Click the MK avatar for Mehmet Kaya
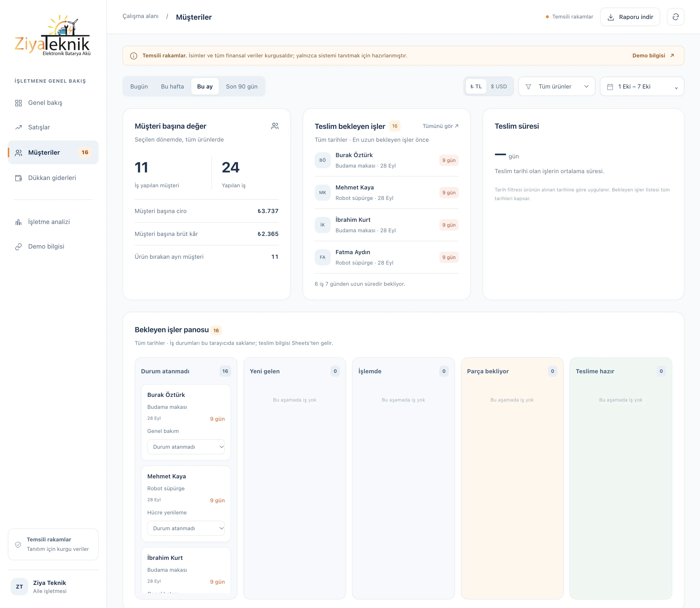The height and width of the screenshot is (608, 700). pos(323,193)
